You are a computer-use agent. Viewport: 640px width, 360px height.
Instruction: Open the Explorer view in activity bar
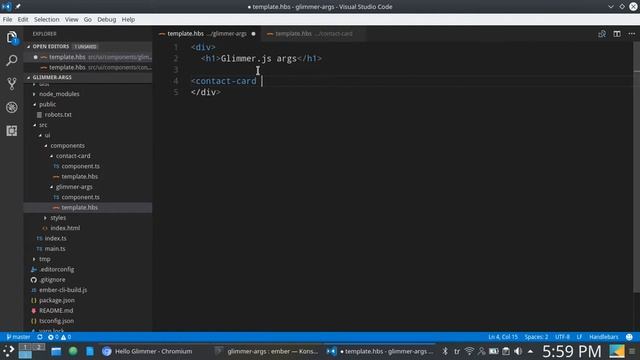(x=12, y=37)
